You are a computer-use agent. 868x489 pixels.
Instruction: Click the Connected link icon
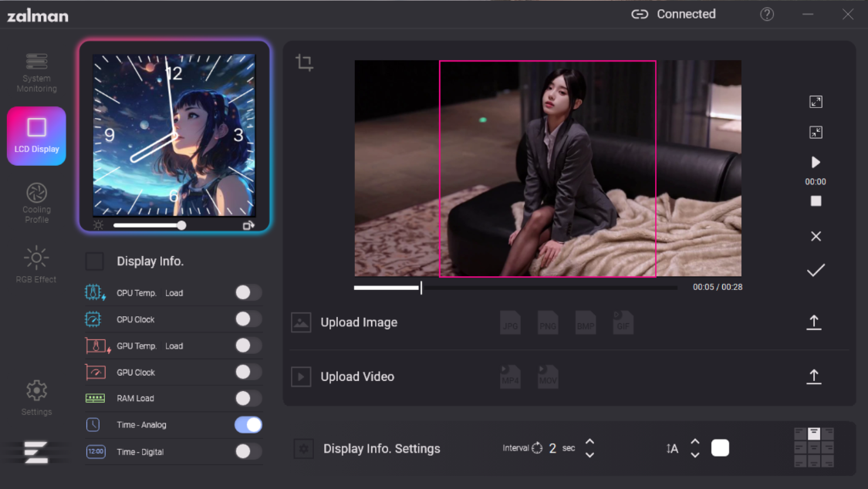[x=640, y=15]
